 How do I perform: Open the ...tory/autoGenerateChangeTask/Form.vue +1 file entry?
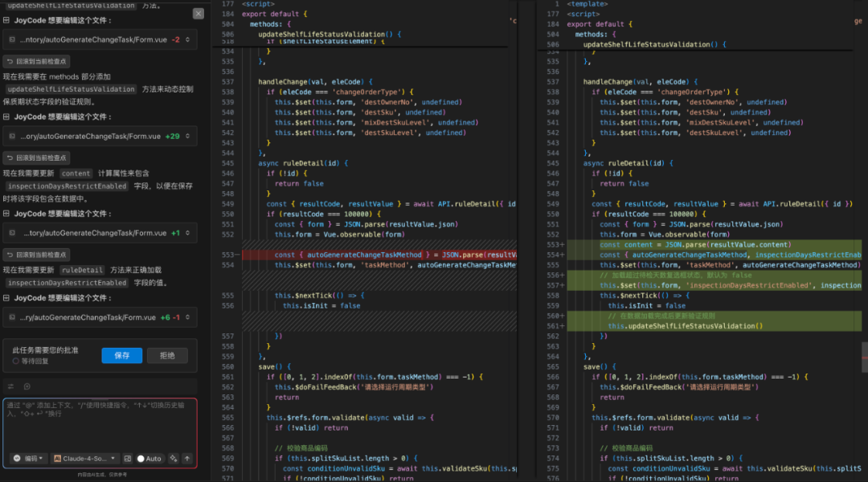click(100, 233)
